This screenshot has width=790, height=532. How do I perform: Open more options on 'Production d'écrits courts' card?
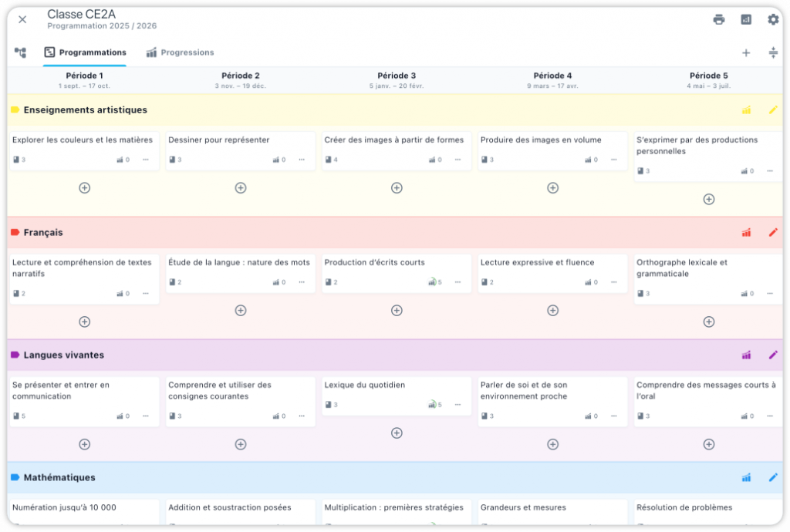(457, 282)
